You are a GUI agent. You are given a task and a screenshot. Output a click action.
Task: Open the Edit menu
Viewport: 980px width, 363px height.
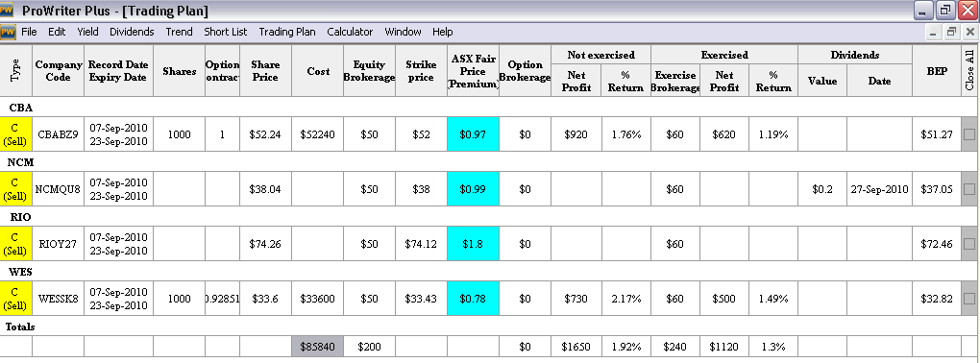pos(57,32)
